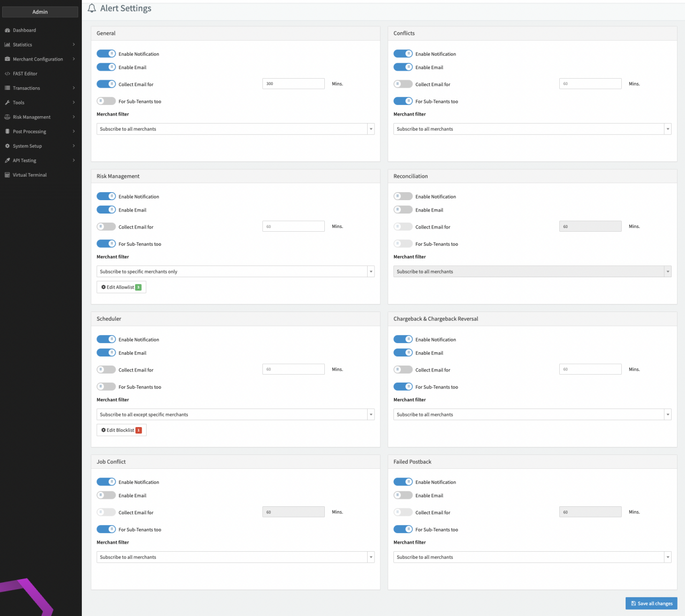Image resolution: width=685 pixels, height=616 pixels.
Task: Click the FAST Editor code icon
Action: click(x=7, y=74)
